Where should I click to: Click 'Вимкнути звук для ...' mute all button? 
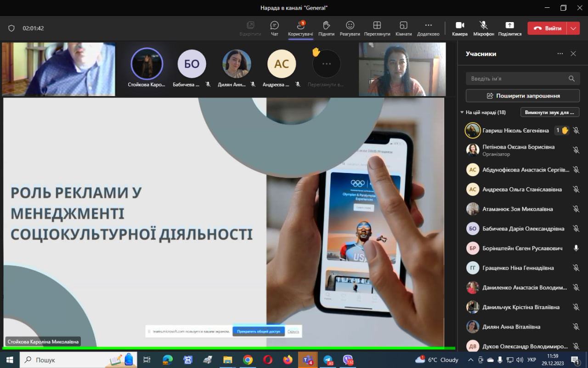click(x=550, y=112)
